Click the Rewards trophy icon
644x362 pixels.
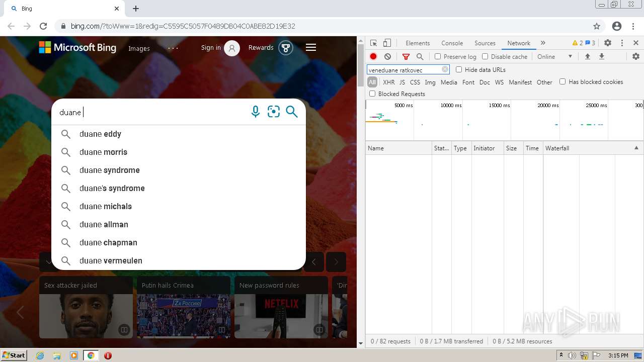click(286, 48)
